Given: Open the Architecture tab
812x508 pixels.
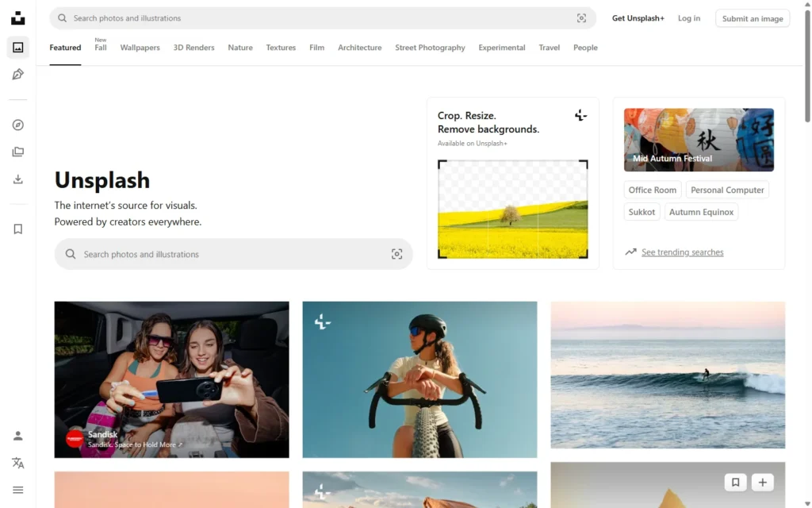Looking at the screenshot, I should (360, 48).
